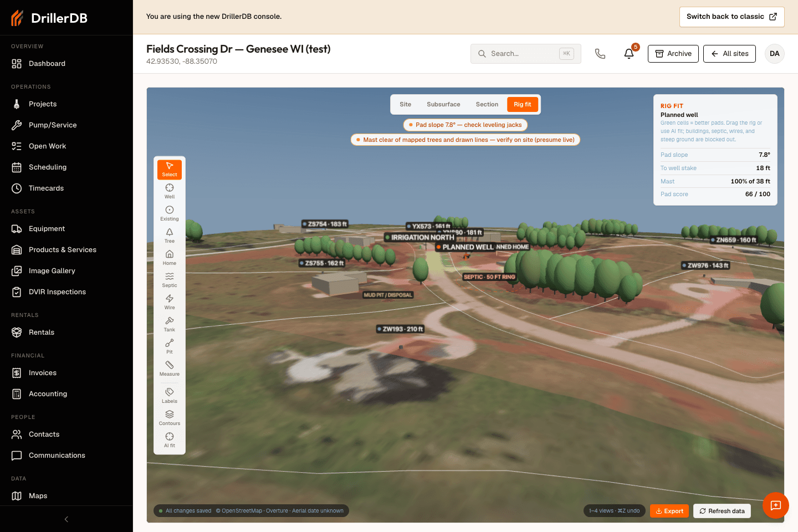Select the PLANNED WELL map marker
798x532 pixels.
(x=464, y=247)
